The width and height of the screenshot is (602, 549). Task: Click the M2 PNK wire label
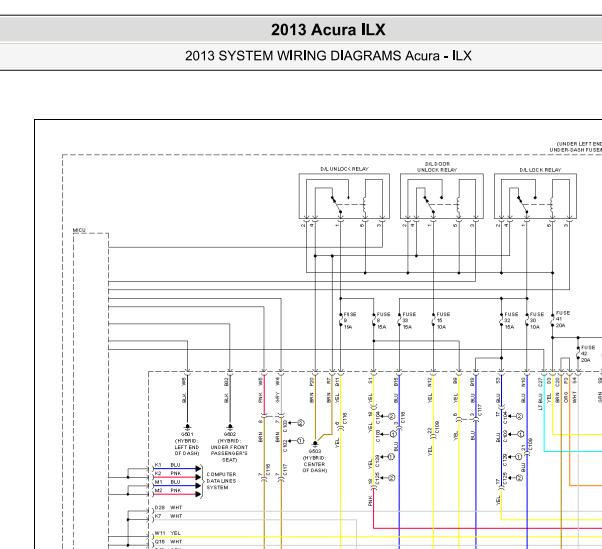click(x=167, y=490)
